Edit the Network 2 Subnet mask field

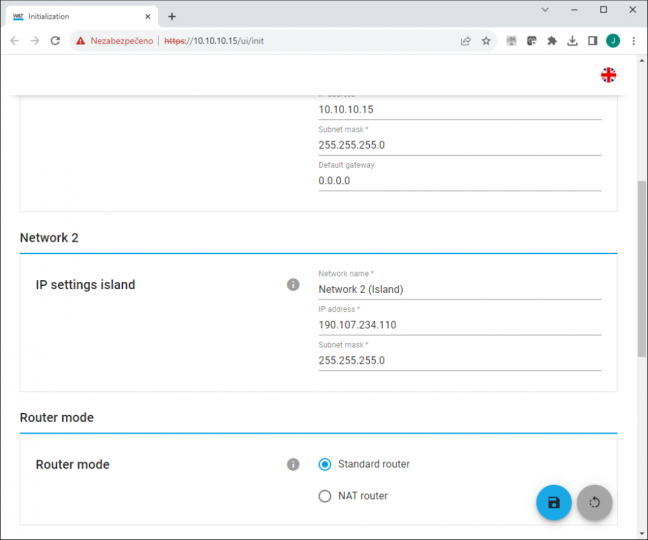460,360
